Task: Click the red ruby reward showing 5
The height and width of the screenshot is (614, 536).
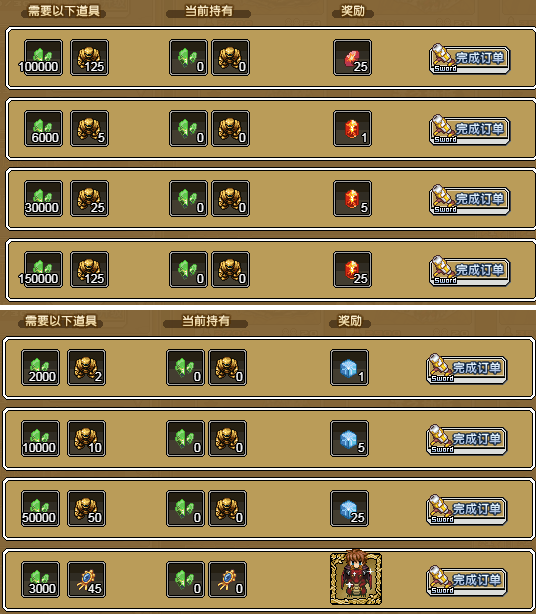Action: pos(352,199)
